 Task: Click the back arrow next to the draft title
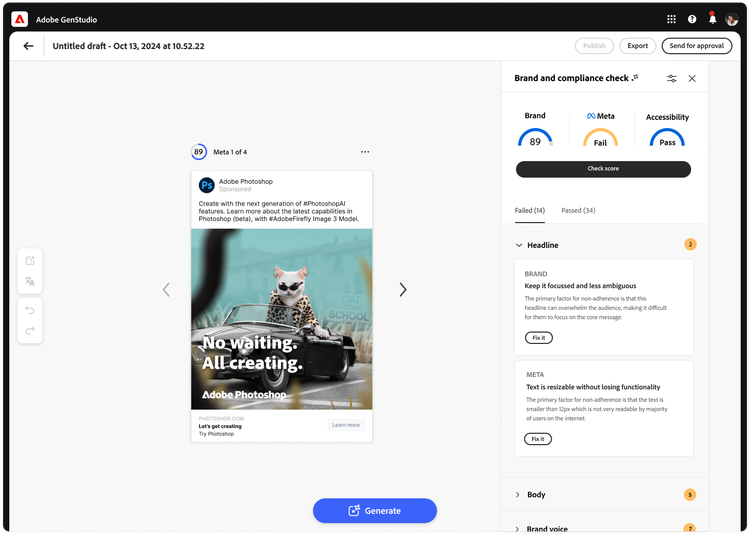28,46
